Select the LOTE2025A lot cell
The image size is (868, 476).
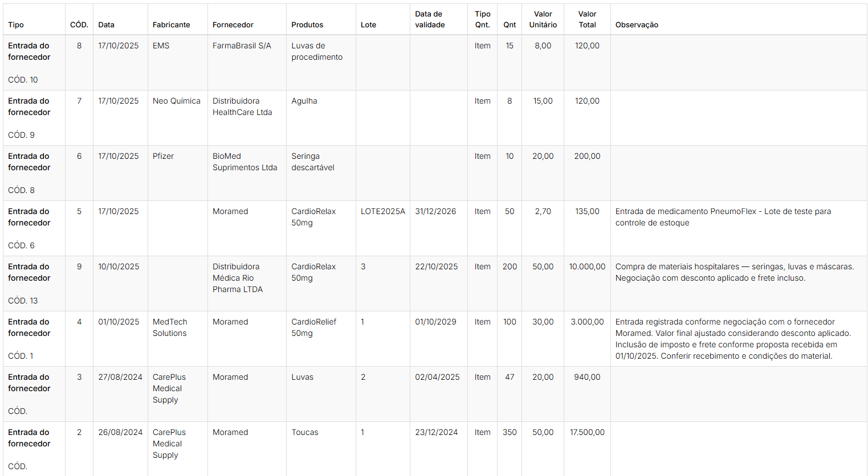[x=382, y=211]
